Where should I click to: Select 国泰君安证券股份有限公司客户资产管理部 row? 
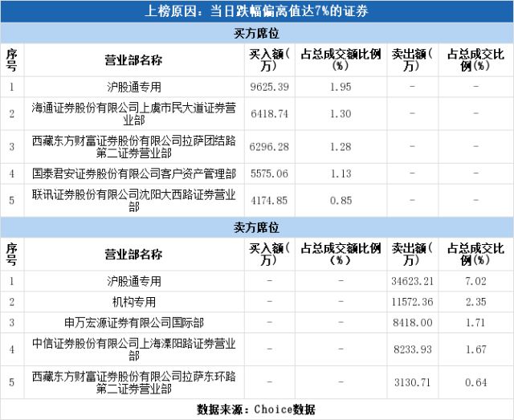coord(257,173)
